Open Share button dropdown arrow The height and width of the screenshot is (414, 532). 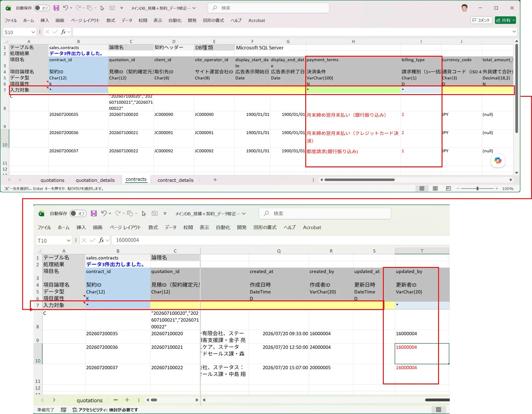[x=514, y=20]
